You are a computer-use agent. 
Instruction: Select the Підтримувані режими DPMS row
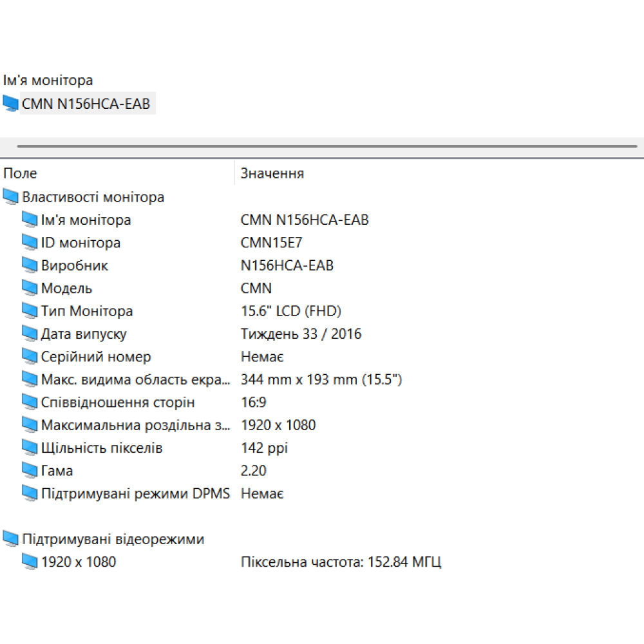[135, 494]
